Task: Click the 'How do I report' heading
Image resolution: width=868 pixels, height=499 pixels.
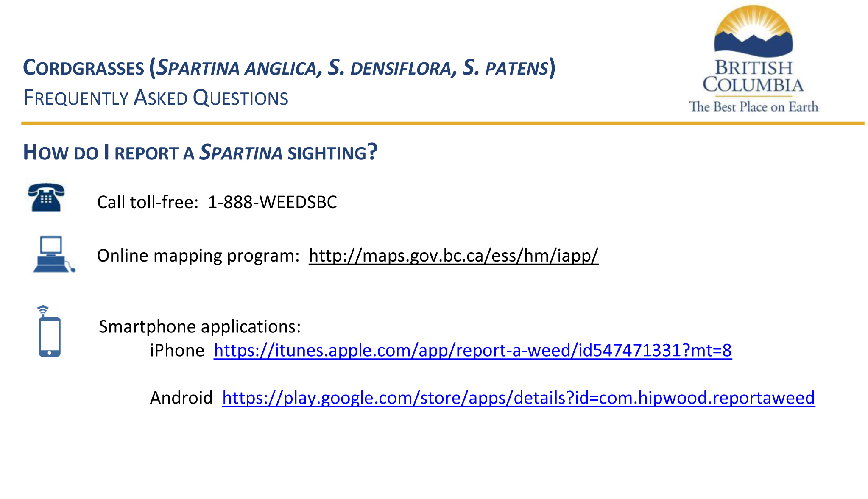Action: pos(200,153)
